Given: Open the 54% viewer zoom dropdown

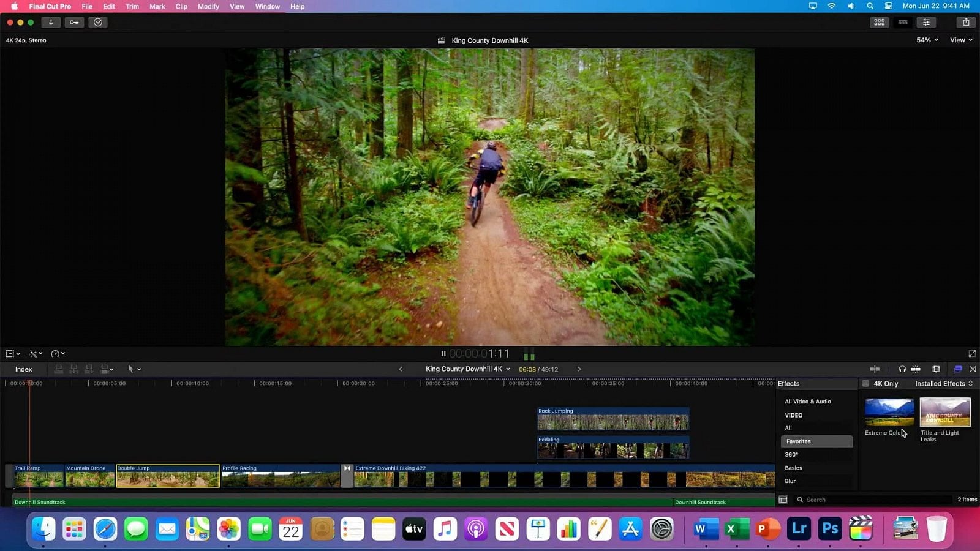Looking at the screenshot, I should pyautogui.click(x=927, y=40).
